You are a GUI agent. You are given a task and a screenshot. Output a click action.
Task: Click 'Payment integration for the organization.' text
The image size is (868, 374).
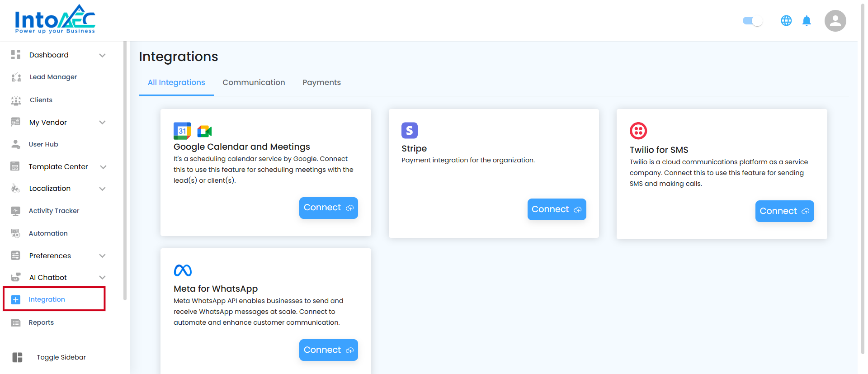click(468, 160)
